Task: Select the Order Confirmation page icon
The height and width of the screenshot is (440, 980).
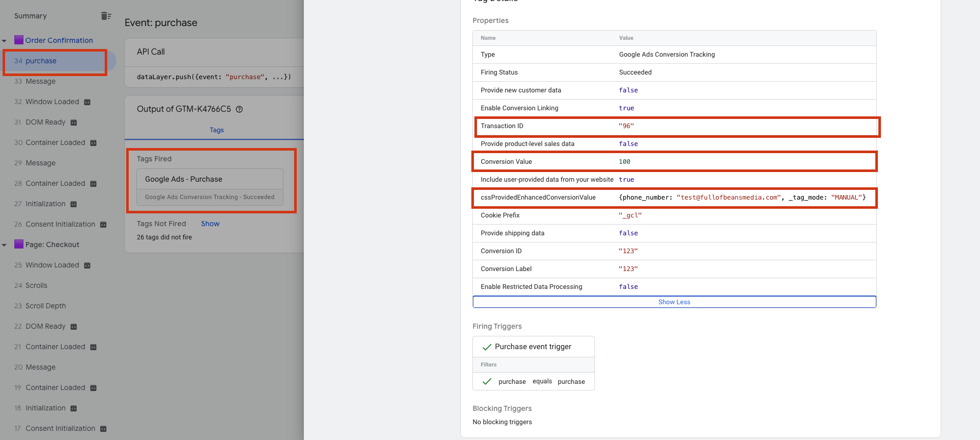Action: click(x=19, y=40)
